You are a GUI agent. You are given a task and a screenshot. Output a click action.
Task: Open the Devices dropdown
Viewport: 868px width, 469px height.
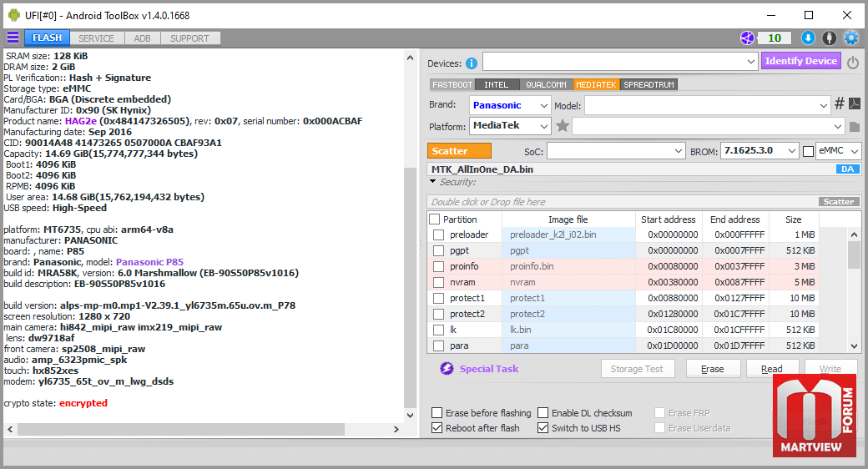pos(620,62)
